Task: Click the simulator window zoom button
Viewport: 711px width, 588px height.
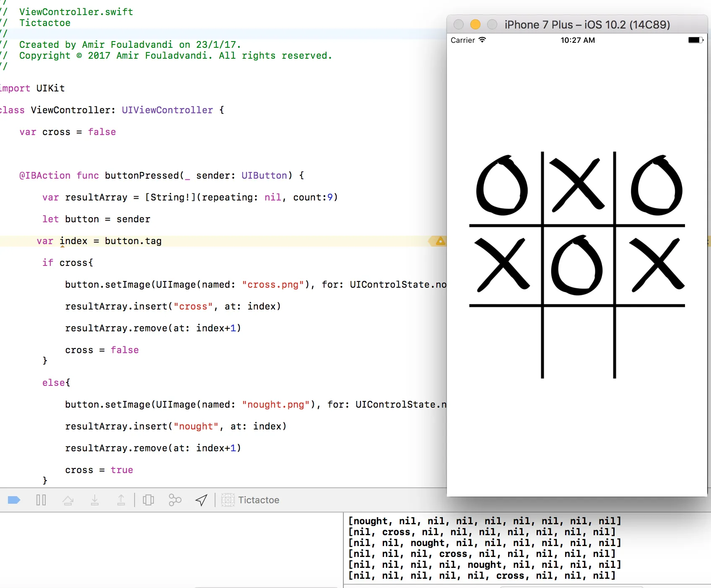Action: pyautogui.click(x=492, y=25)
